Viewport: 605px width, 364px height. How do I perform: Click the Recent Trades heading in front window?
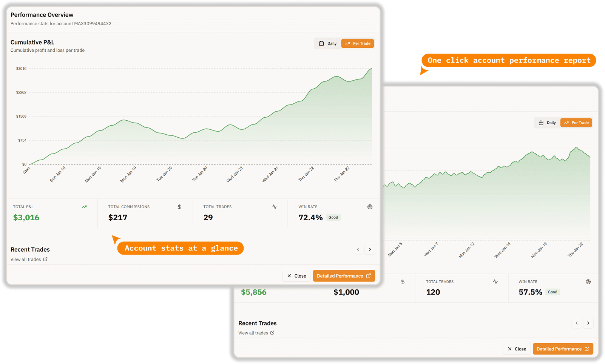coord(30,250)
